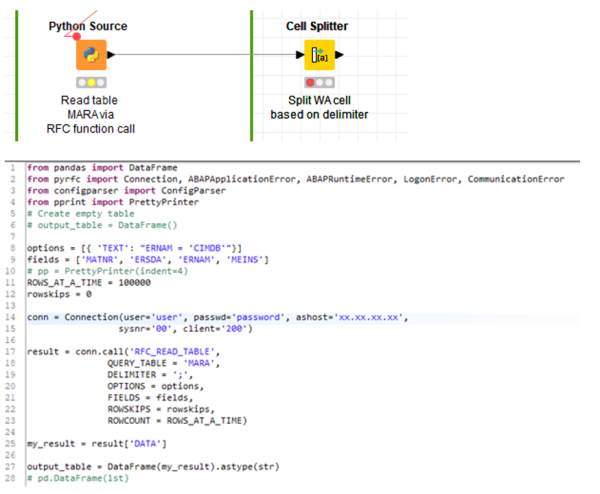The width and height of the screenshot is (600, 494).
Task: Click code line 2 importing pyrfc Connection
Action: click(x=295, y=179)
